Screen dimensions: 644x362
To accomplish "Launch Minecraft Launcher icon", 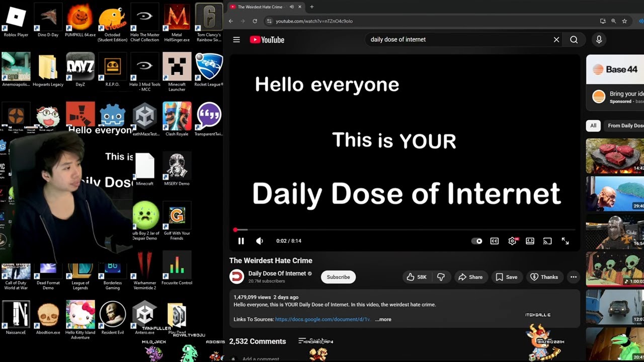I will (177, 72).
